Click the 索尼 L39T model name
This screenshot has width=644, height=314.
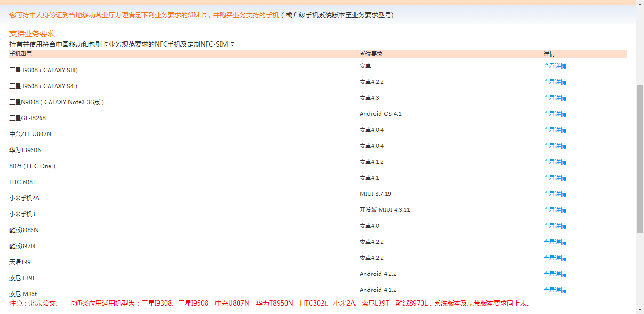click(x=22, y=278)
